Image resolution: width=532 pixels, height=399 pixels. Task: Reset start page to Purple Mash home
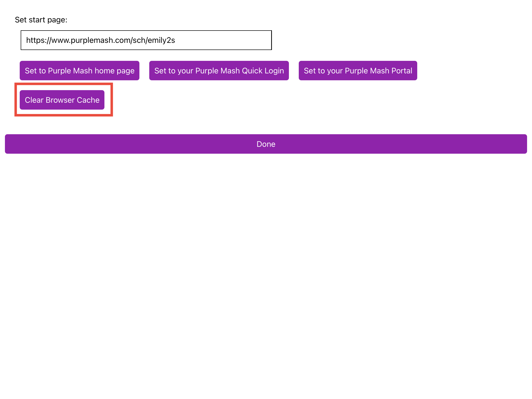(80, 71)
